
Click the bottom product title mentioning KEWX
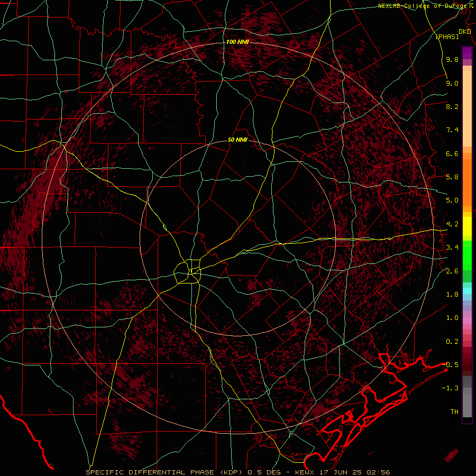point(237,472)
